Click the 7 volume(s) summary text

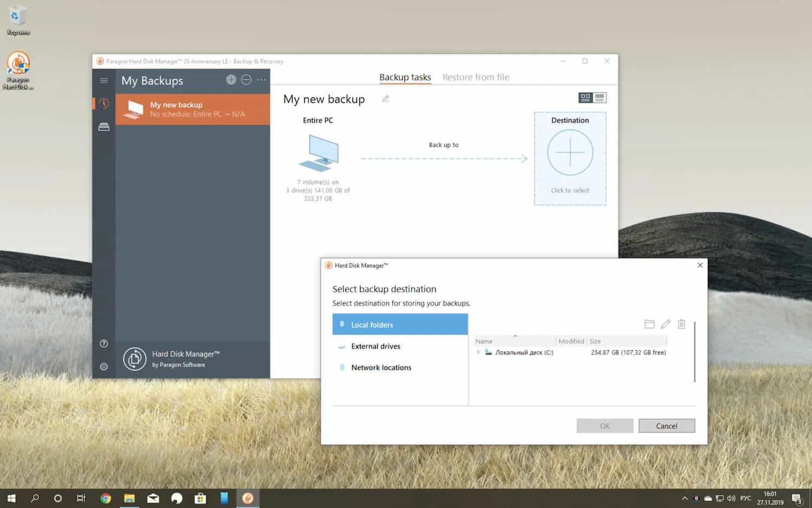click(x=318, y=191)
